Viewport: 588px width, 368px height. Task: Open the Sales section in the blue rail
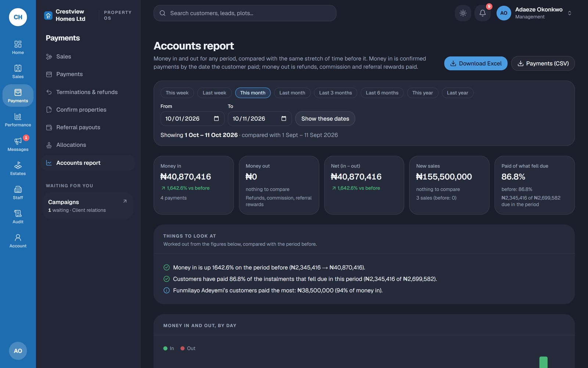pos(18,72)
